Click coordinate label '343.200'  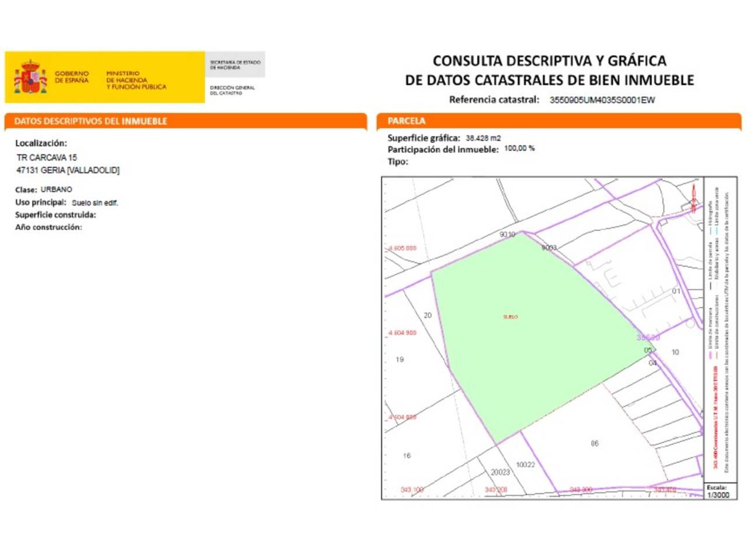click(496, 490)
